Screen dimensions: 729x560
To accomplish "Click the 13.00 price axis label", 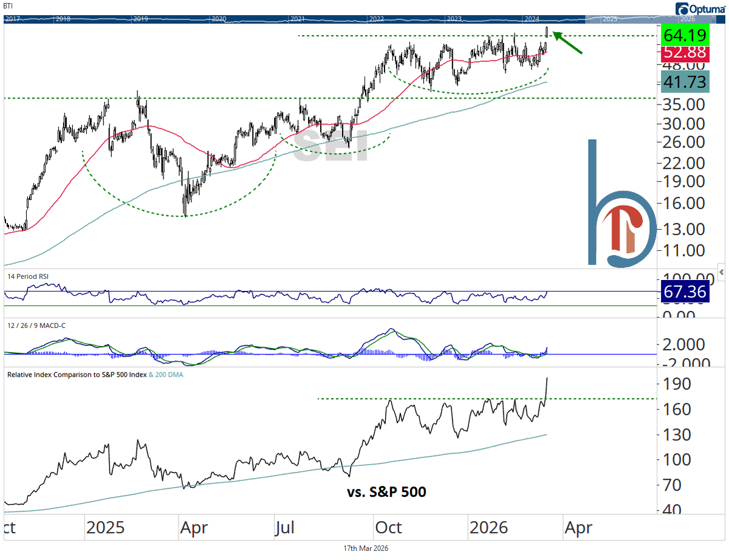I will coord(684,230).
